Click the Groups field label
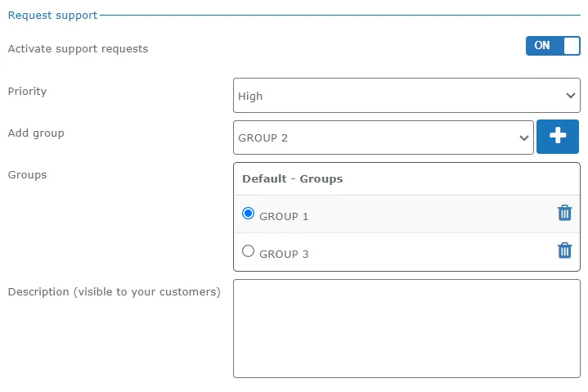588x392 pixels. coord(27,175)
